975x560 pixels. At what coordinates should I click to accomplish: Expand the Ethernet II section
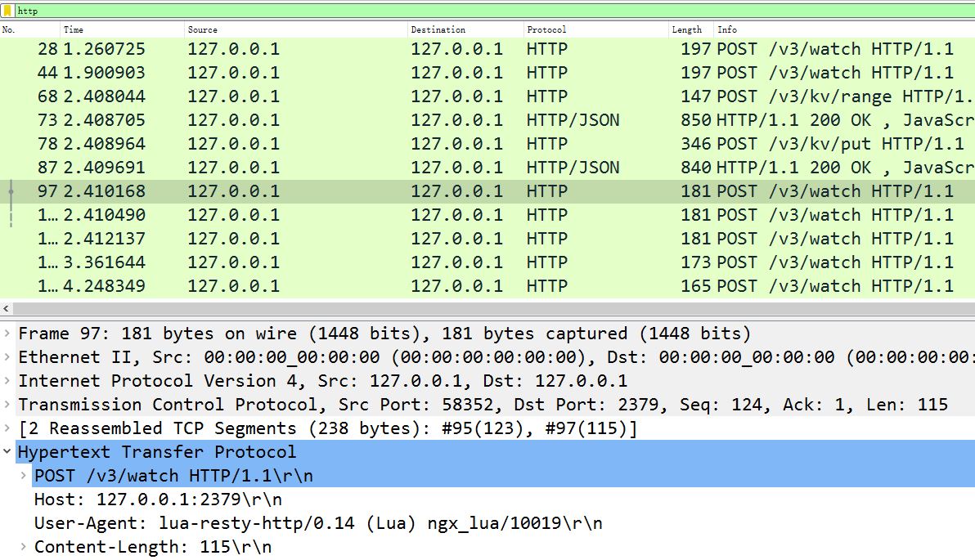point(7,357)
